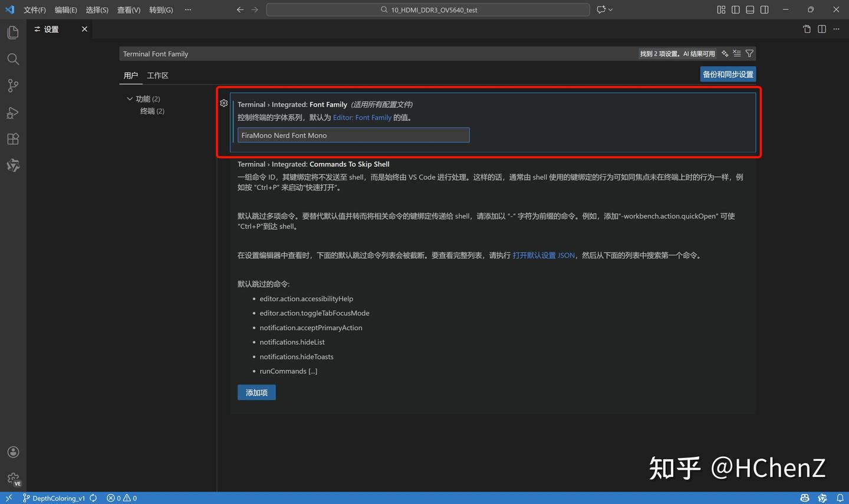Clear settings search input icon

coord(737,54)
